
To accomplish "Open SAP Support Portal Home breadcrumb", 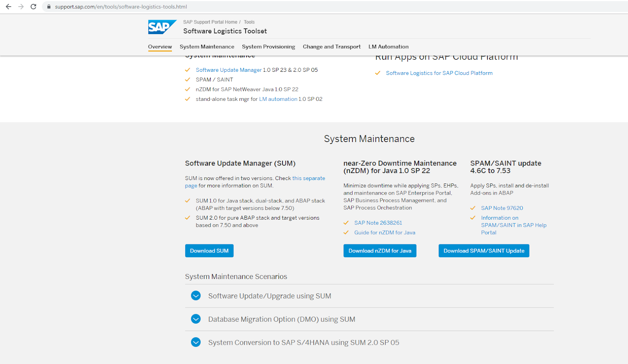I will click(210, 22).
